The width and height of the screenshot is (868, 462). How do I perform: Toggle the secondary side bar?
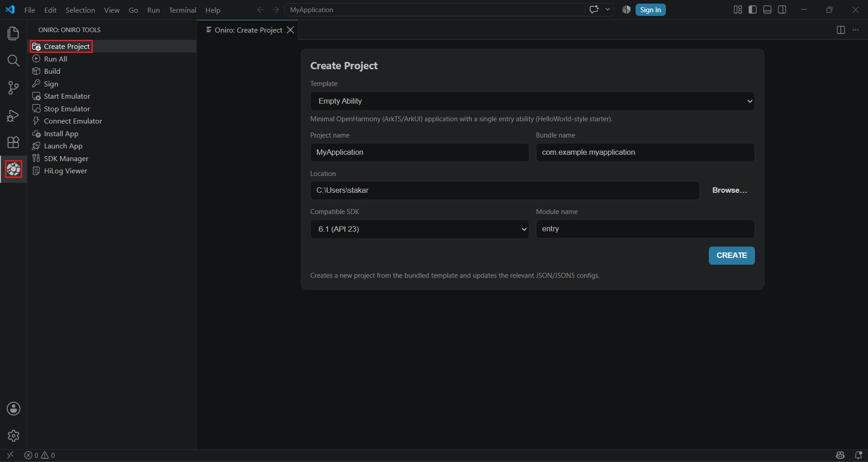click(x=782, y=10)
